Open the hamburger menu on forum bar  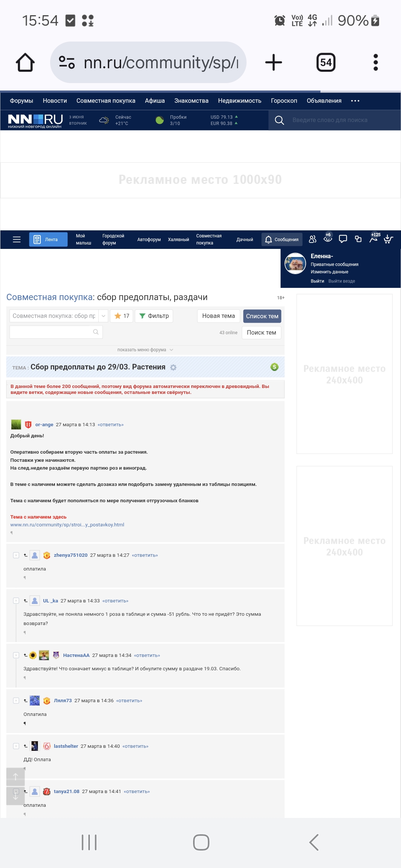click(17, 240)
